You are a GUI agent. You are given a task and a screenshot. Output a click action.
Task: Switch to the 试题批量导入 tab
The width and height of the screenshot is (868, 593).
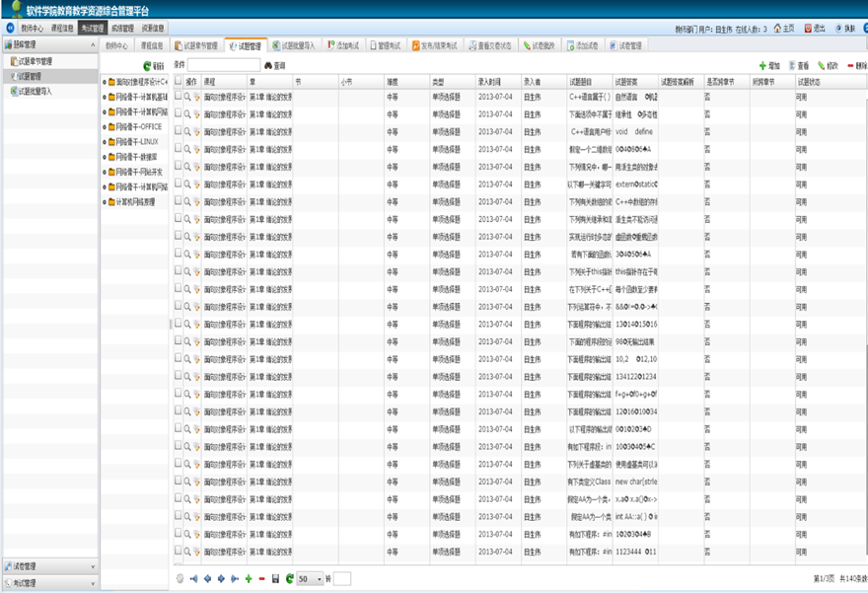[x=294, y=45]
